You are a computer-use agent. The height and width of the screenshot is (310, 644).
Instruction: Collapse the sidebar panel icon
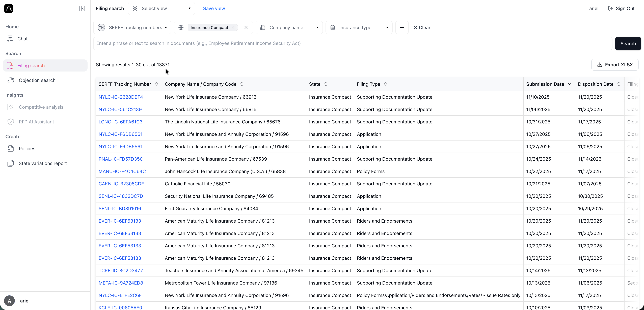tap(82, 9)
